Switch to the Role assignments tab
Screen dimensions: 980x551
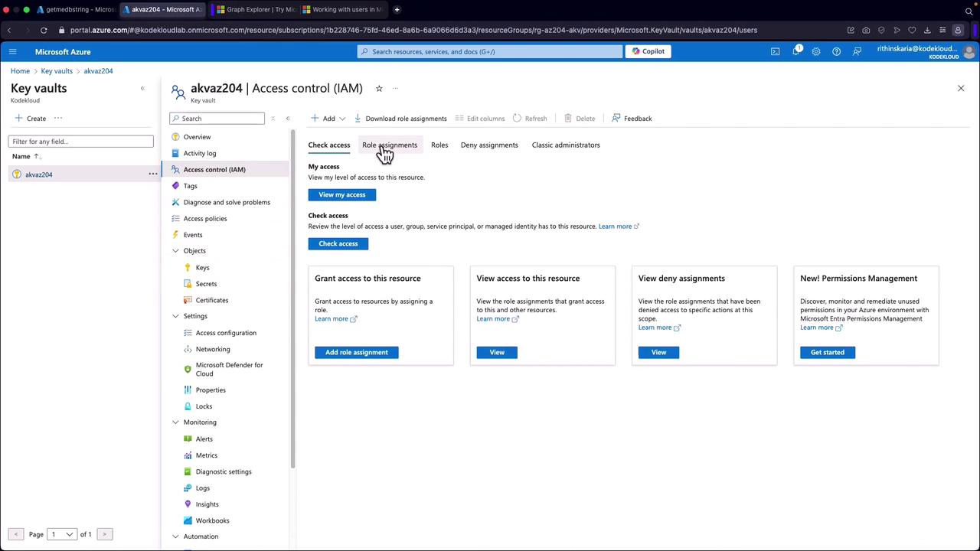(x=389, y=145)
